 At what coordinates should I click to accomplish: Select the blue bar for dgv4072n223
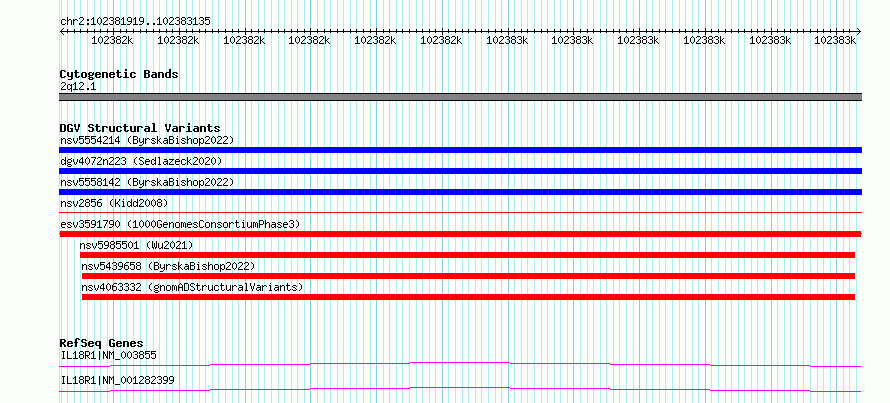pyautogui.click(x=460, y=171)
